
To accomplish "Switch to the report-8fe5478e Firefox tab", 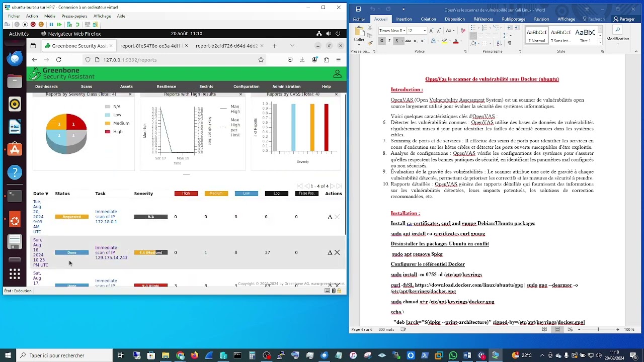I will click(x=151, y=46).
